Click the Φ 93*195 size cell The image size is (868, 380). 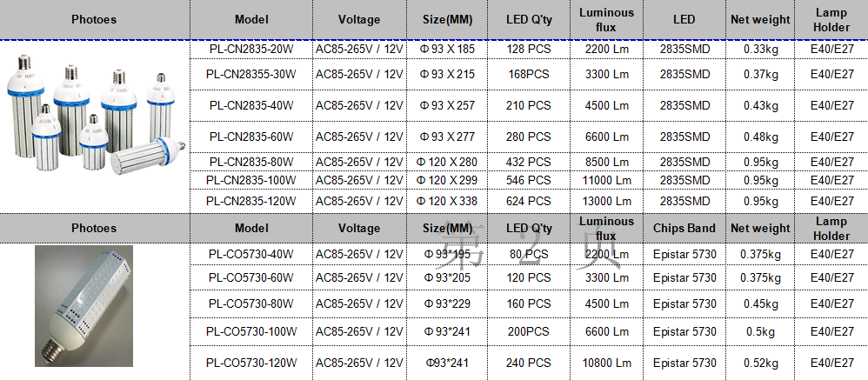click(x=447, y=255)
